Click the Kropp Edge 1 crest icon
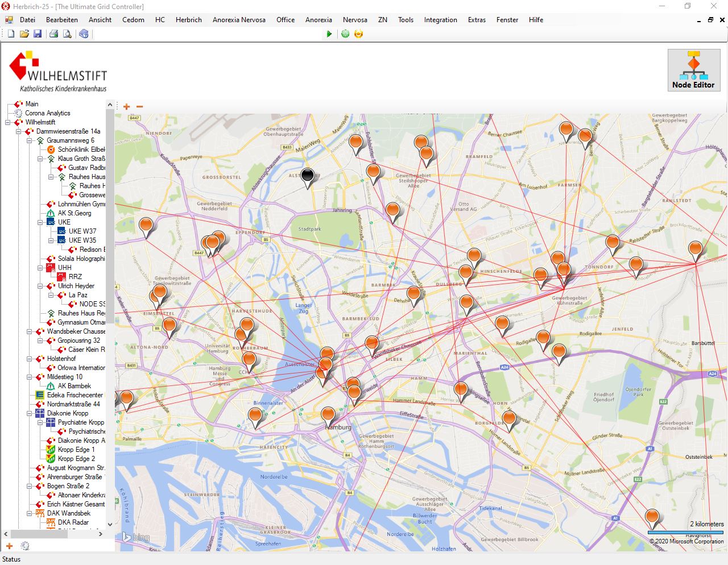Screen dimensions: 728x565 51,450
